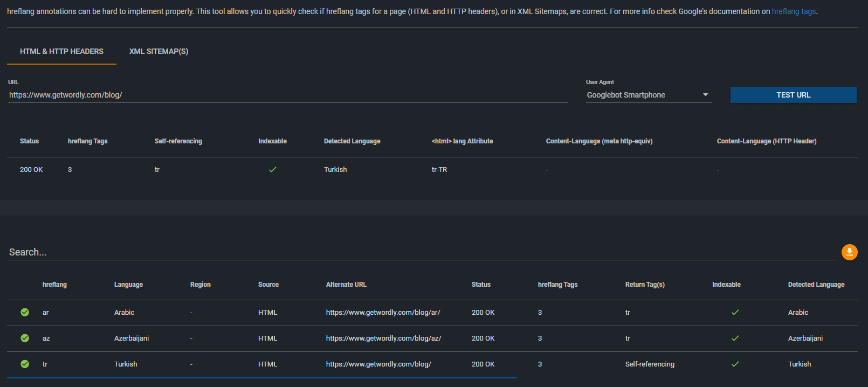Click into the URL input field
This screenshot has height=387, width=868.
[287, 95]
